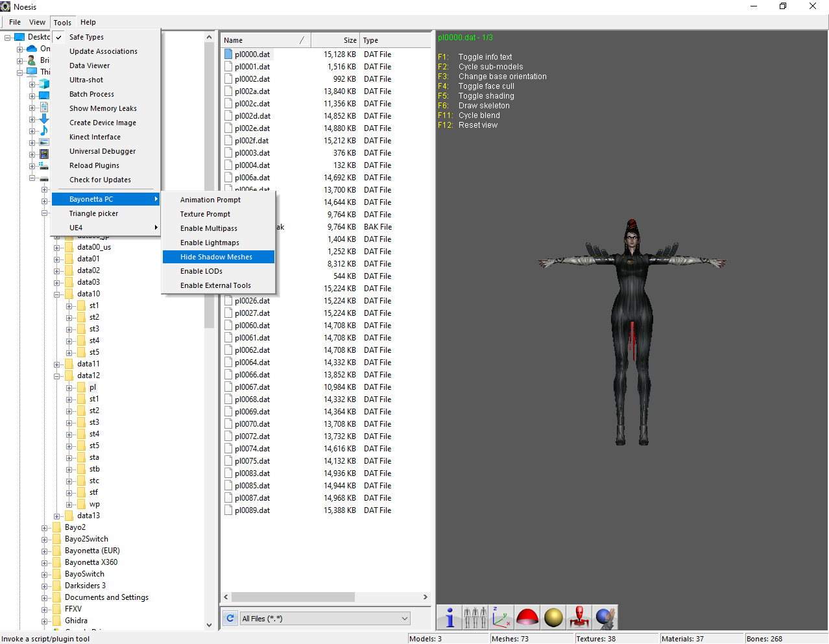This screenshot has width=829, height=644.
Task: Select Data Viewer entry
Action: [x=106, y=66]
